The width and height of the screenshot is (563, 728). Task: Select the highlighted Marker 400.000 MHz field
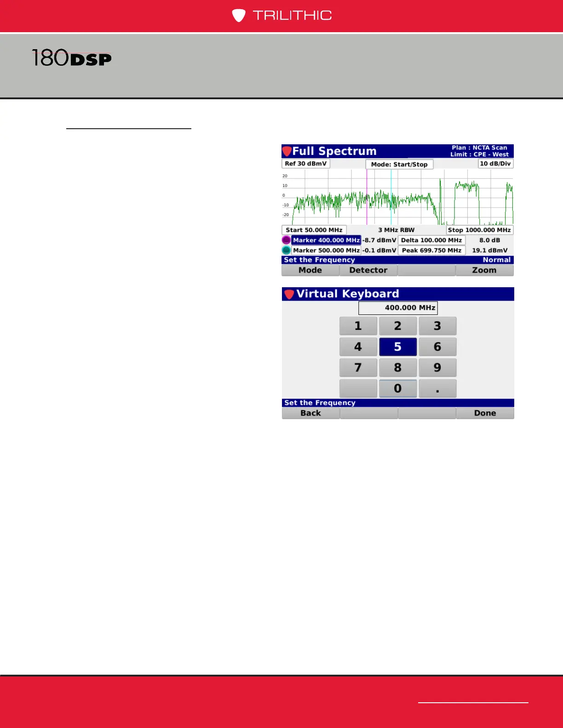326,240
